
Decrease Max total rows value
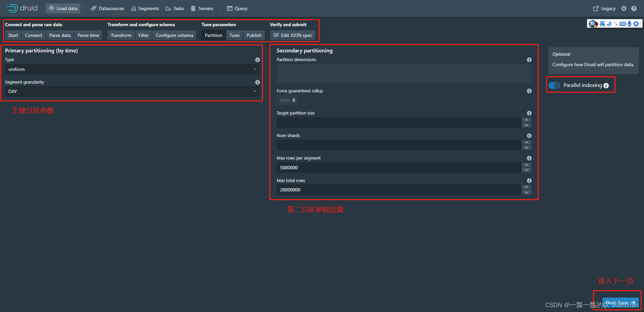point(527,192)
